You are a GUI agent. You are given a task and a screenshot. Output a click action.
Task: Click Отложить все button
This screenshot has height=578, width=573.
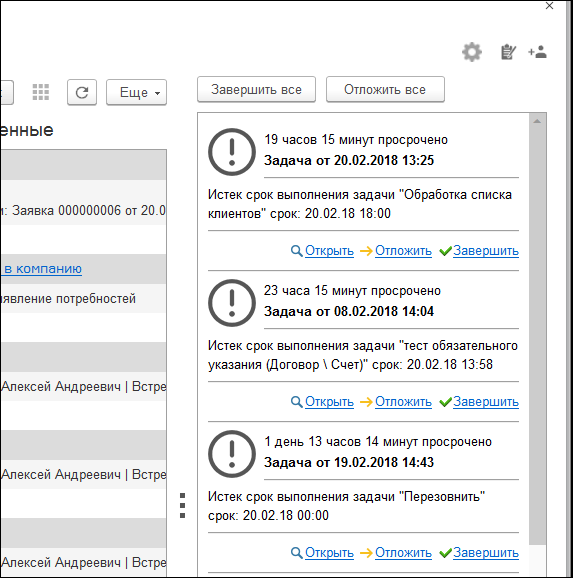tap(385, 90)
